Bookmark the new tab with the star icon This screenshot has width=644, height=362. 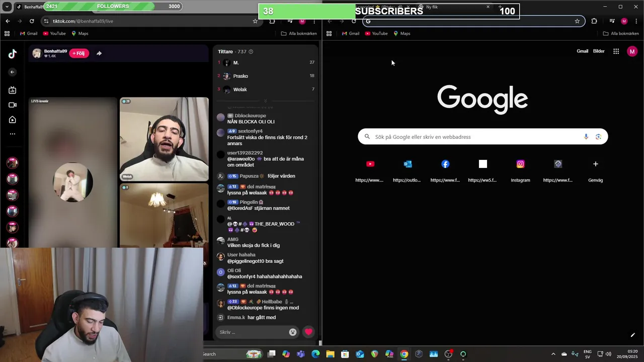tap(577, 21)
